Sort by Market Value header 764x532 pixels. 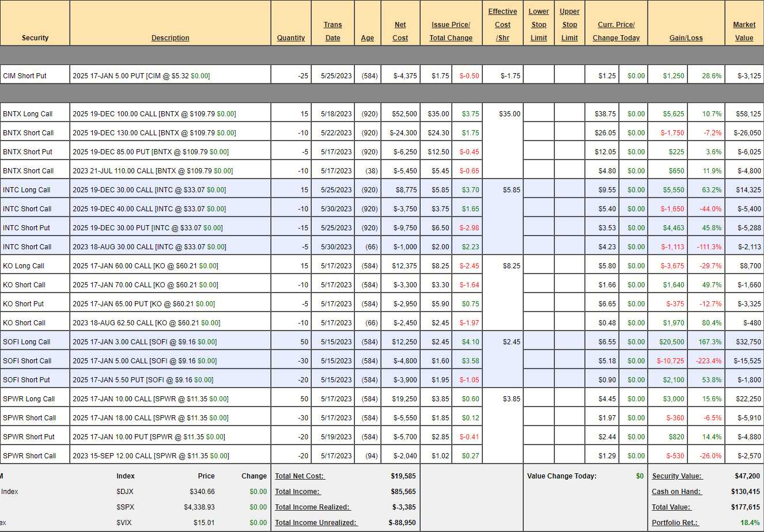coord(744,32)
